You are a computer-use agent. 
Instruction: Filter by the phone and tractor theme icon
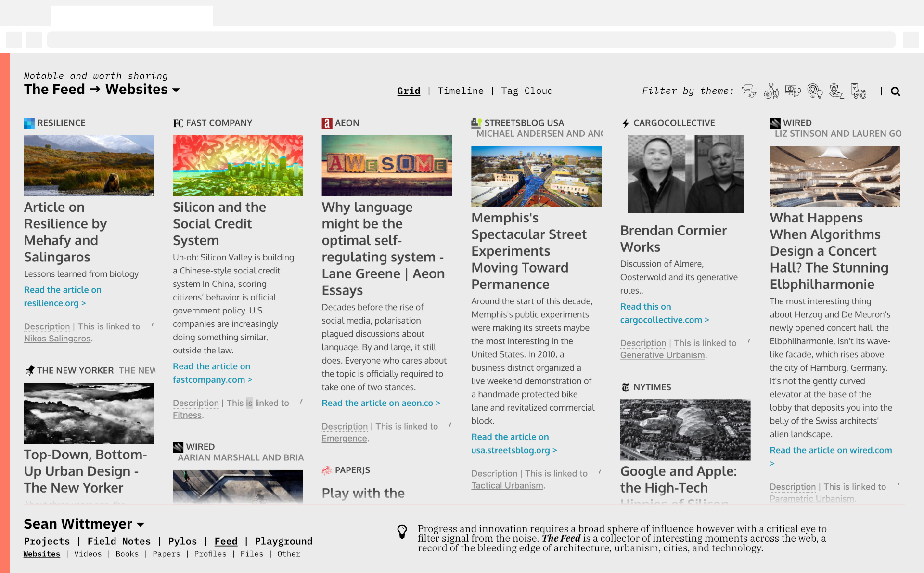[x=858, y=91]
